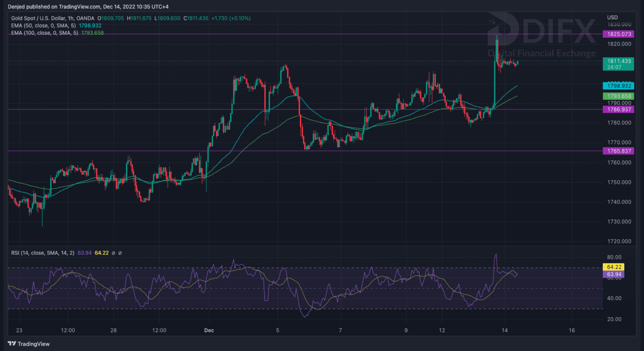The height and width of the screenshot is (351, 644).
Task: Click the RSI 14 indicator legend
Action: (43, 253)
